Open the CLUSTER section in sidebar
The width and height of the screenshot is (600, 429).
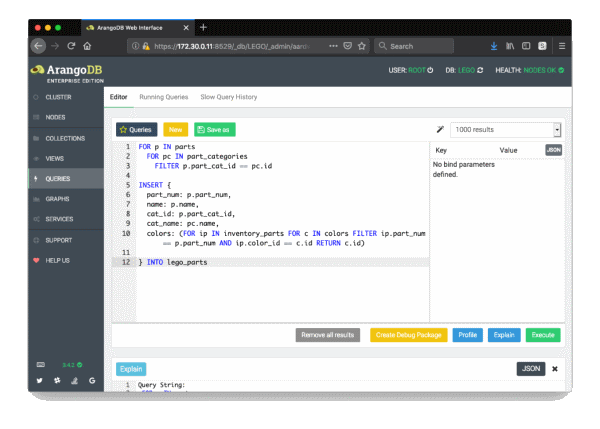66,97
